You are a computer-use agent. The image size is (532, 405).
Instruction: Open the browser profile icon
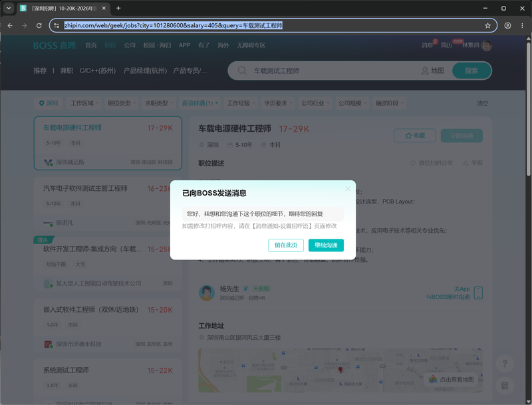pos(507,25)
